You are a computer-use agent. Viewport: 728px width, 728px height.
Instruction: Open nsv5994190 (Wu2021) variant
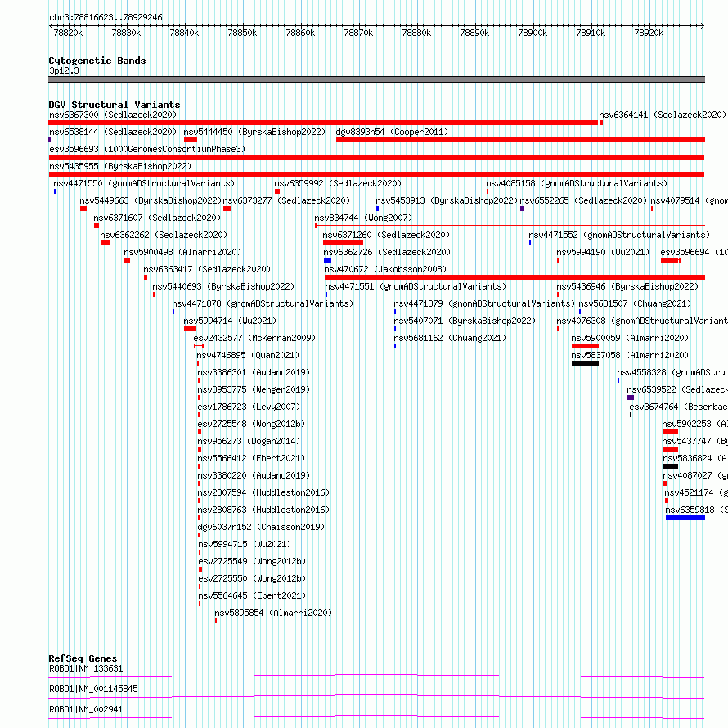[x=603, y=252]
